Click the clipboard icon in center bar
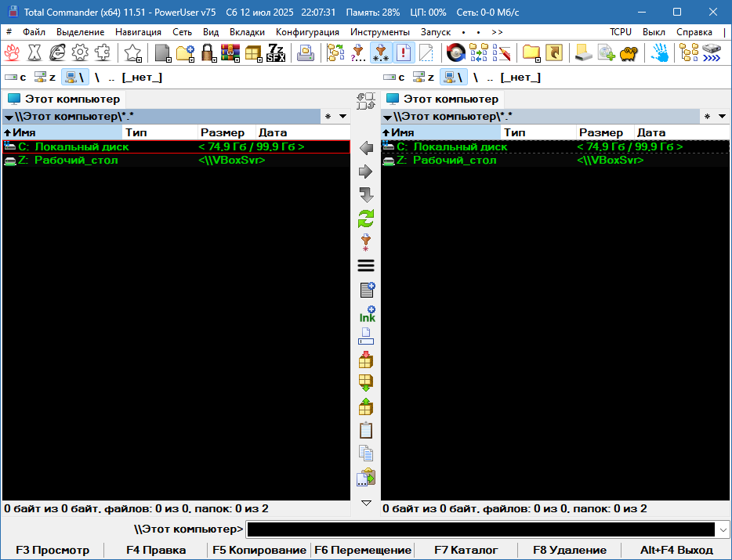 tap(366, 430)
